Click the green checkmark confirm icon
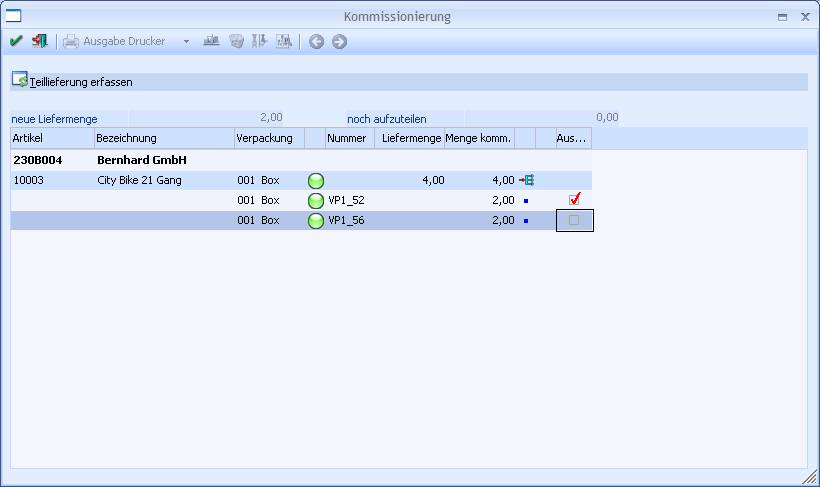820x487 pixels. pyautogui.click(x=16, y=41)
